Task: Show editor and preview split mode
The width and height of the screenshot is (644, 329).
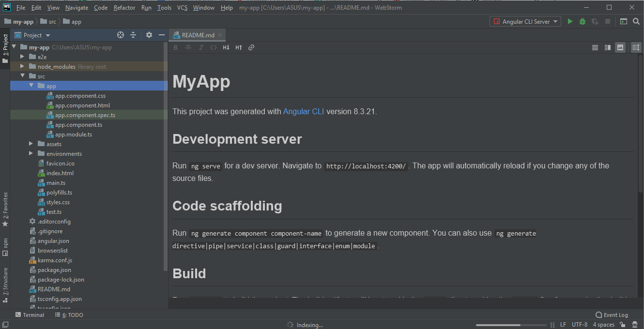Action: pyautogui.click(x=608, y=47)
